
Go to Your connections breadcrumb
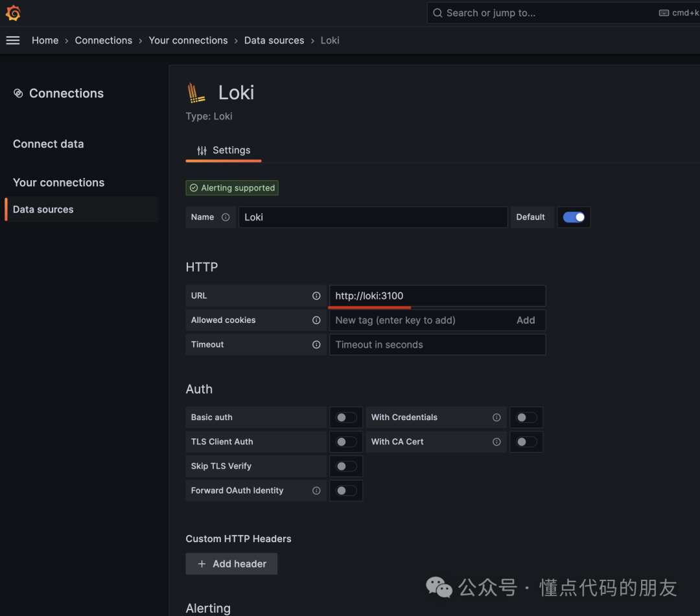pos(188,40)
